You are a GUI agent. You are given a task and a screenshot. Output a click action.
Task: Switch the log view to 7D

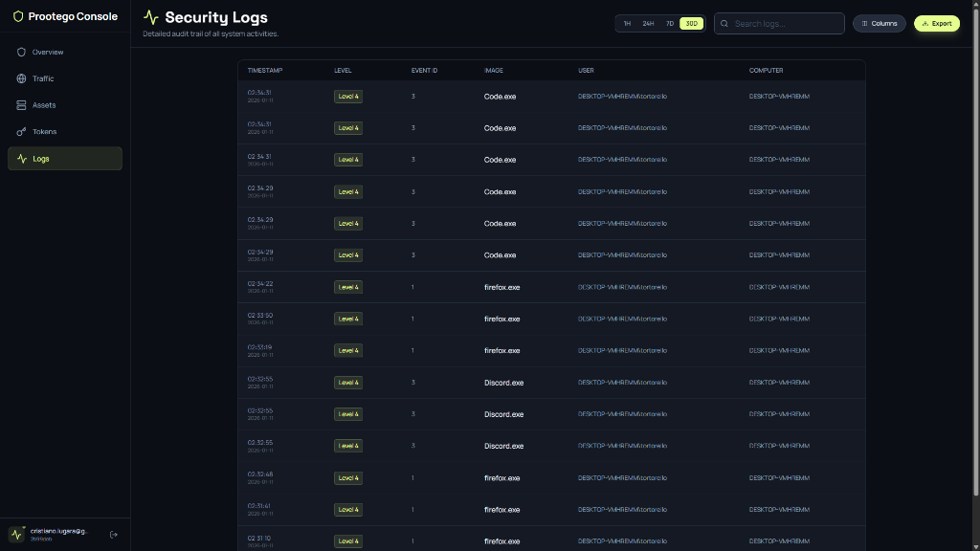[x=669, y=23]
